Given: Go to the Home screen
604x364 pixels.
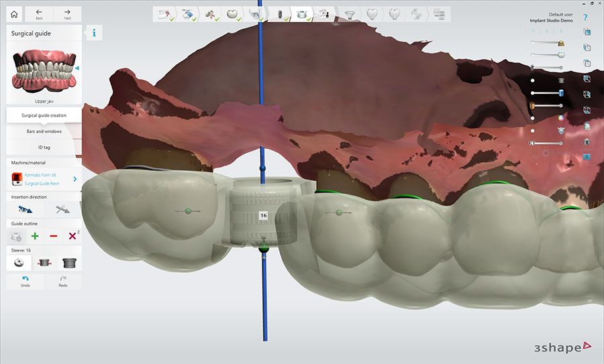Looking at the screenshot, I should click(x=14, y=15).
